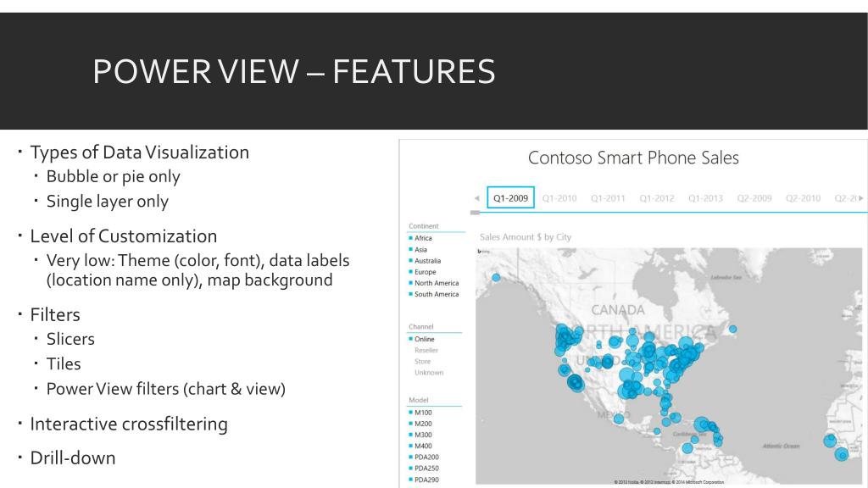Click the Level of Customization bullet
Screen dimensions: 868x488
(x=124, y=236)
